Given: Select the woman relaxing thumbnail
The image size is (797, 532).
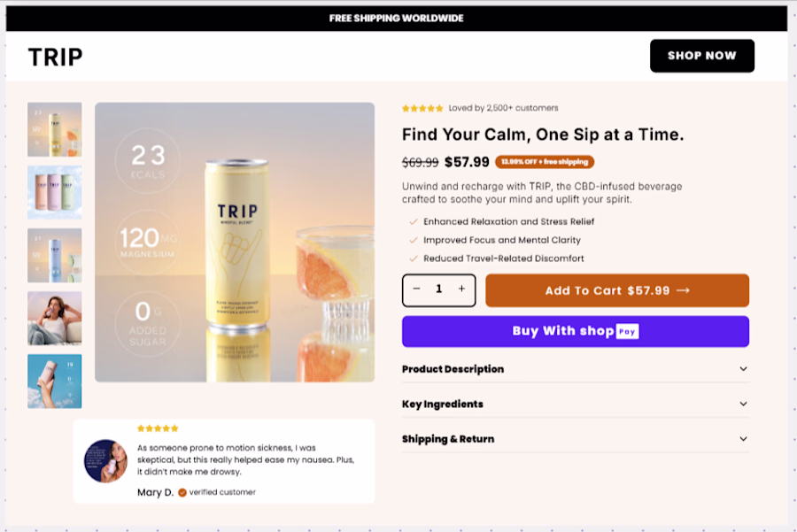Looking at the screenshot, I should pos(55,318).
